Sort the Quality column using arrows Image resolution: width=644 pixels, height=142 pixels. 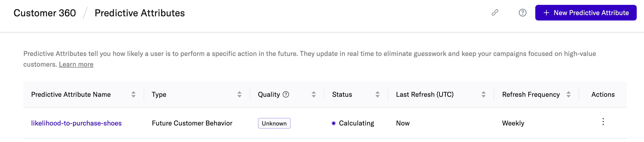[314, 94]
